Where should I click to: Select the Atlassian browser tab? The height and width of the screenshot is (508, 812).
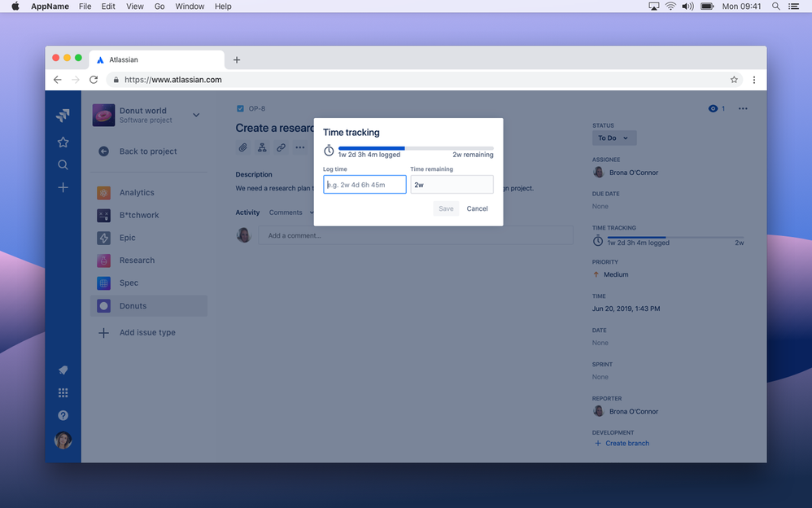[x=157, y=59]
